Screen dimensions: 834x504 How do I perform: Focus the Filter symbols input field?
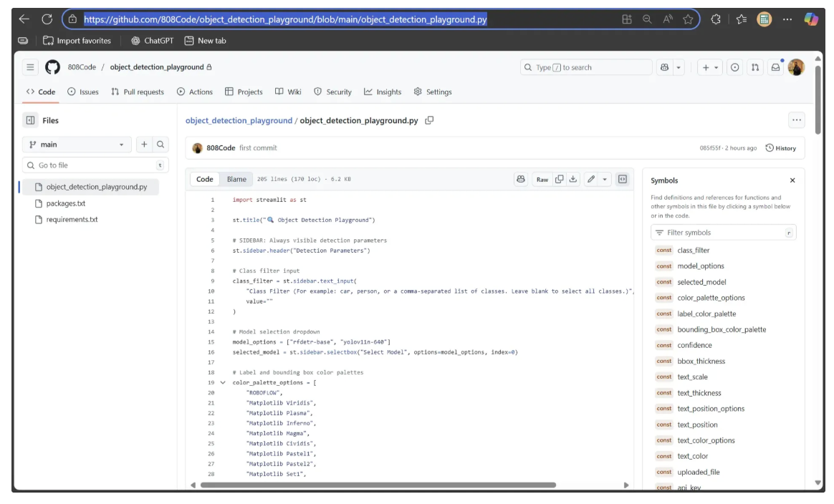pyautogui.click(x=724, y=233)
